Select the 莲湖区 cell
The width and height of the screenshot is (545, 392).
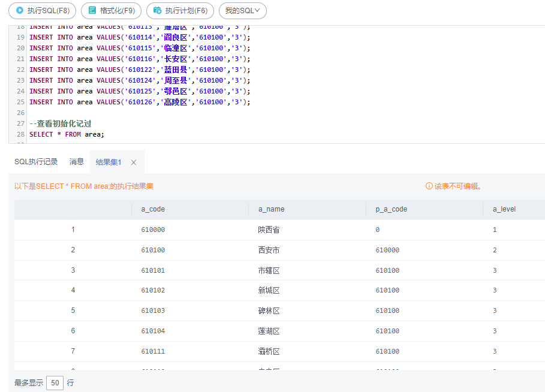point(269,331)
